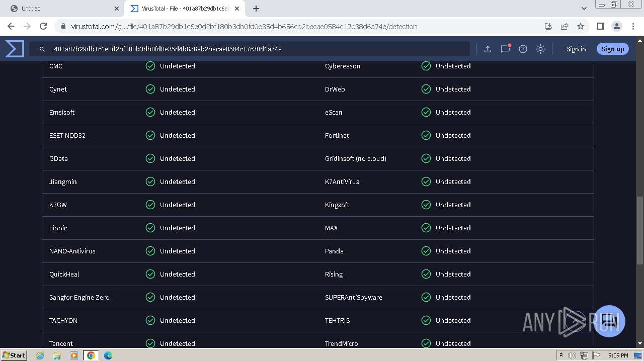Close the VirusTotal tab
Viewport: 644px width, 362px height.
237,9
